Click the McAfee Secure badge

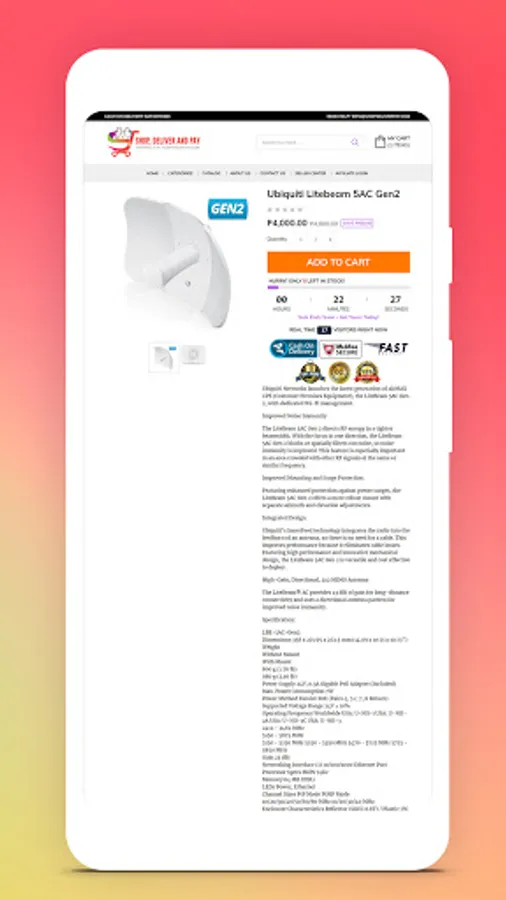[x=341, y=348]
